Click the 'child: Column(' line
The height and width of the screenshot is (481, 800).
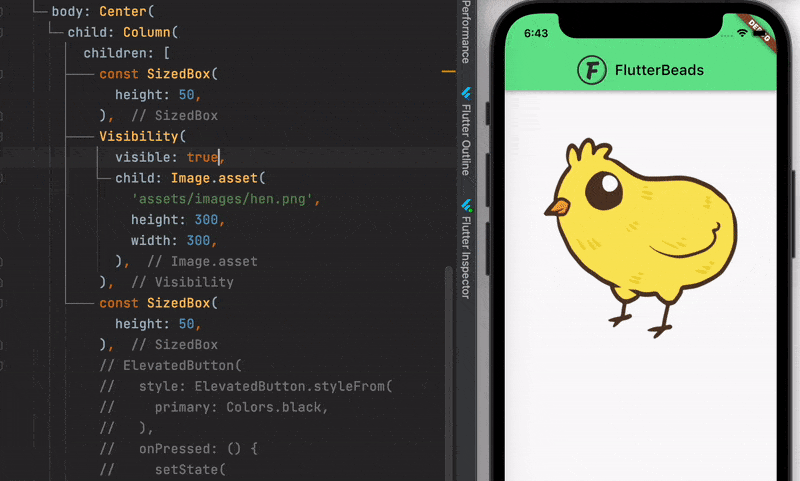coord(123,32)
